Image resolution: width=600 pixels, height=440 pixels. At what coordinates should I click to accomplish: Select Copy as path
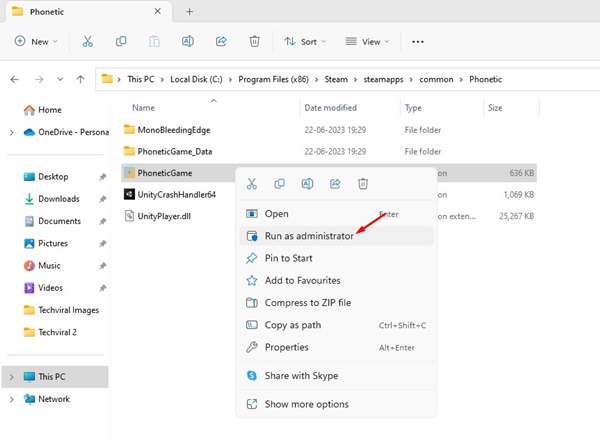pyautogui.click(x=336, y=325)
